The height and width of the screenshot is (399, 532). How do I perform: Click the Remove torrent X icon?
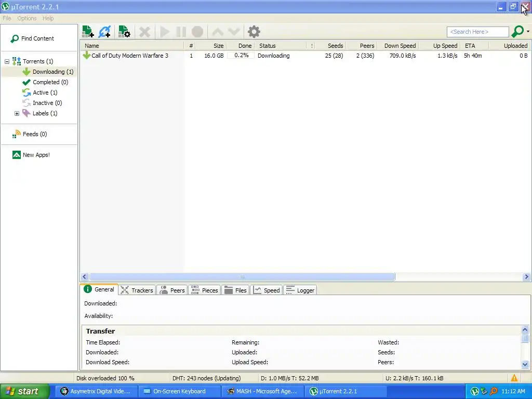(144, 32)
